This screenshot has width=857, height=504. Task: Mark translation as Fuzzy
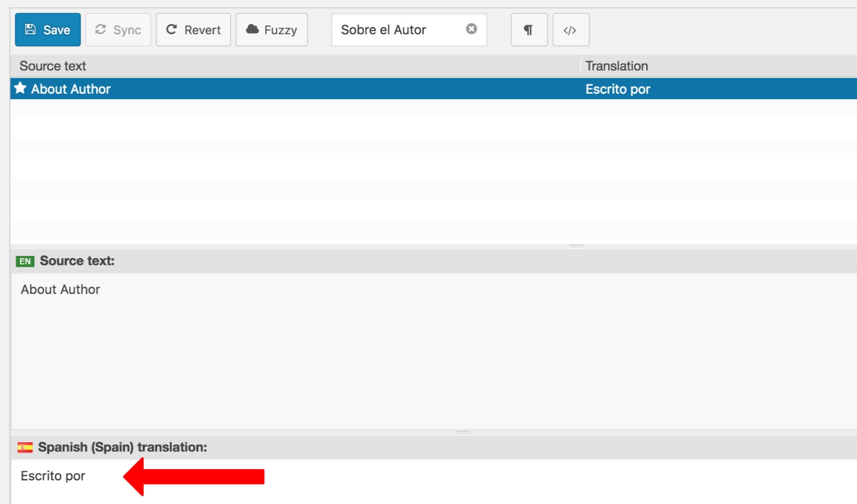(x=272, y=30)
